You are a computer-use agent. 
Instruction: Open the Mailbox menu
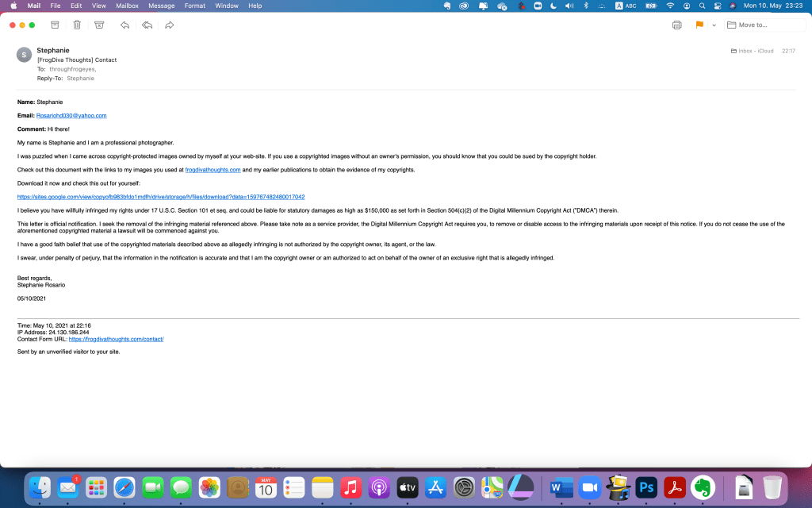[127, 6]
